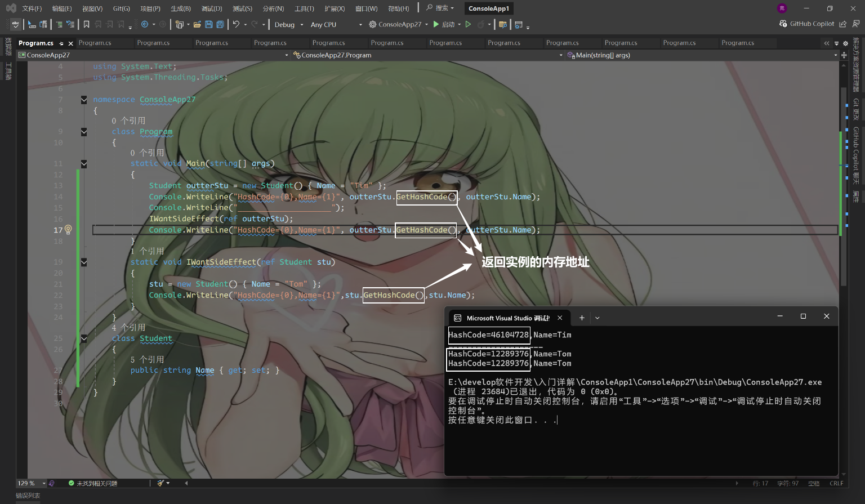Click the share icon beside GitHub Copilot

(x=843, y=24)
